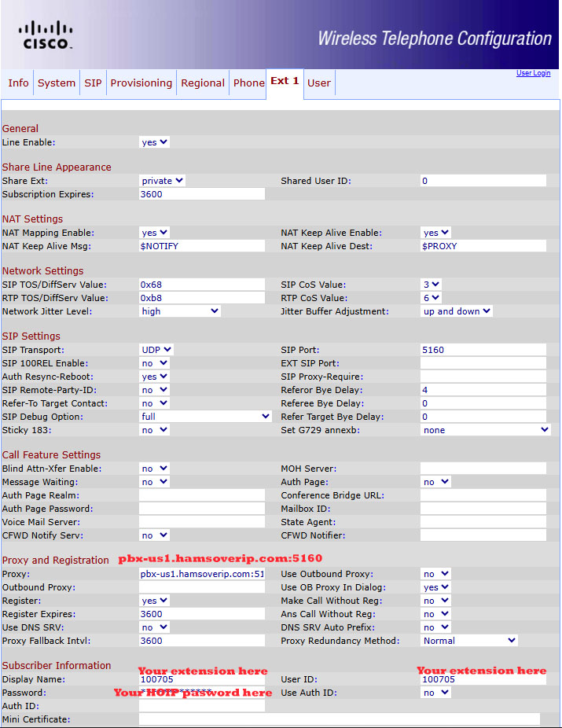Open the Phone tab
This screenshot has width=562, height=728.
[248, 83]
